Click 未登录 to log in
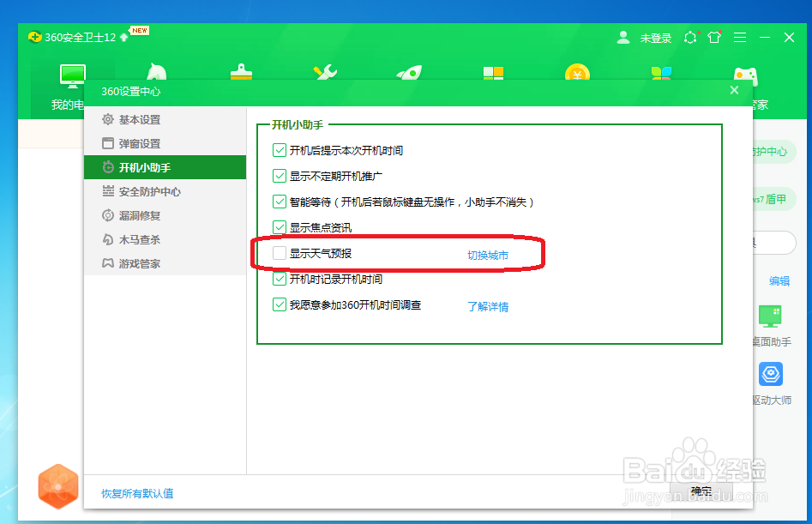 pos(656,38)
